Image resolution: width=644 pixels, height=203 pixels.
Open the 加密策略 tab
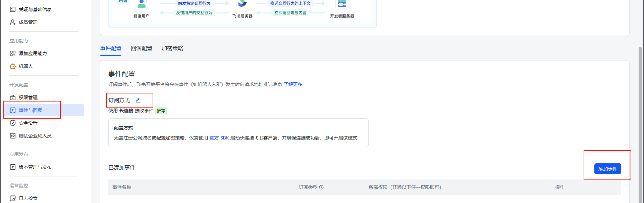[x=172, y=48]
